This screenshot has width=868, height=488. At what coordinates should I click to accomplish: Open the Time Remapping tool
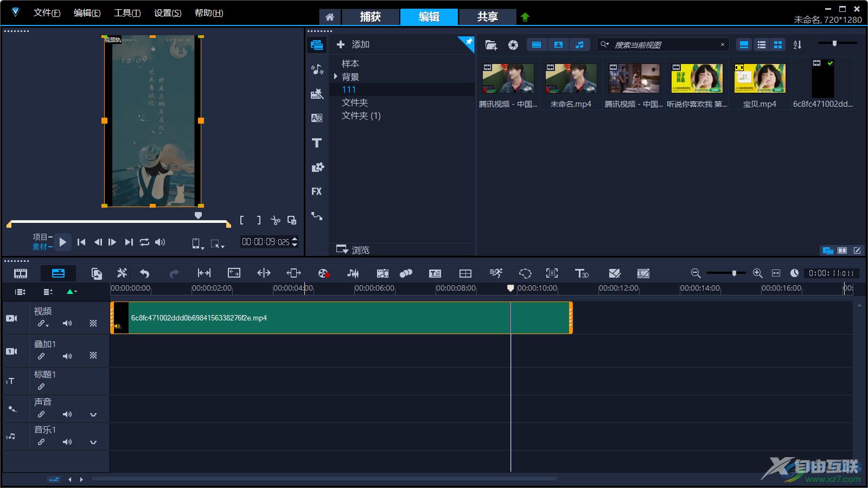tap(496, 273)
